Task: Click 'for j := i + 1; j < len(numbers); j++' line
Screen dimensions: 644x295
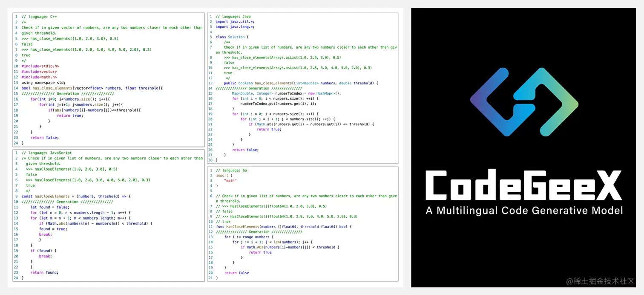Action: (x=273, y=242)
